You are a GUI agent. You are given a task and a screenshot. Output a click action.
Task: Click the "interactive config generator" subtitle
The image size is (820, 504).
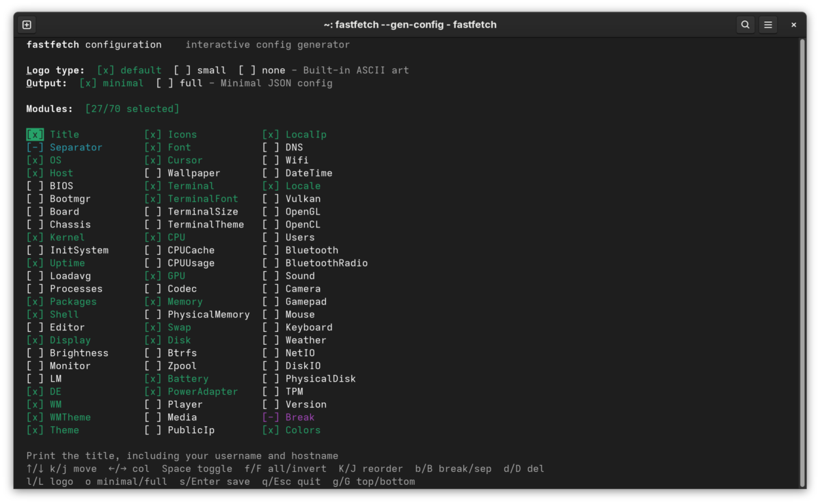click(268, 45)
